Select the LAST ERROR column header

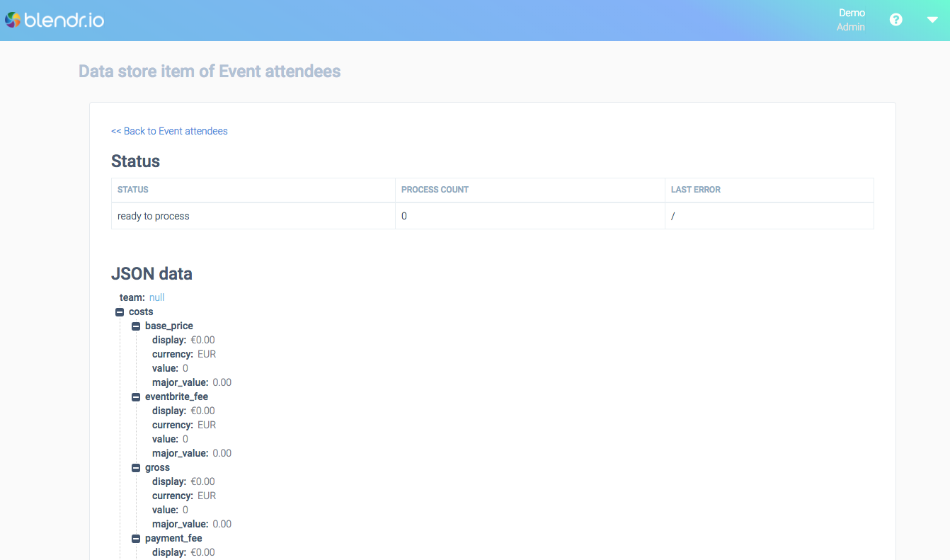[x=769, y=190]
